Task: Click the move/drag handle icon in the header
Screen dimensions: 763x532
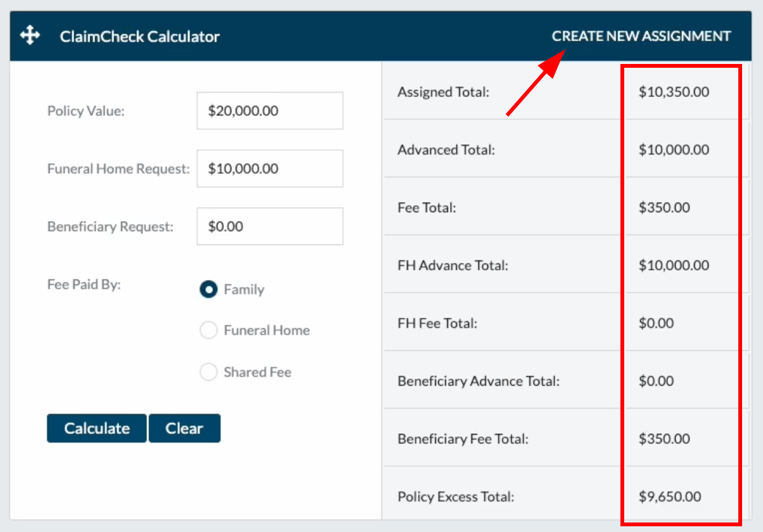Action: 29,35
